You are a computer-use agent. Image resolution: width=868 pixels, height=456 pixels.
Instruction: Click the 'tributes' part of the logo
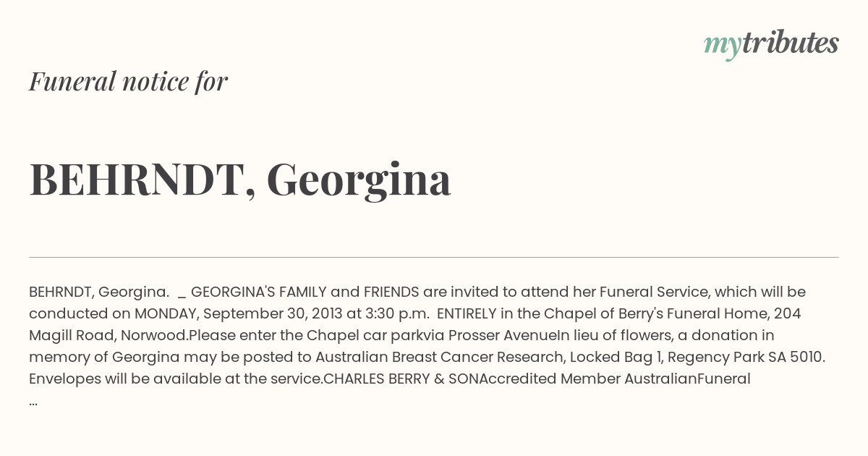(791, 43)
